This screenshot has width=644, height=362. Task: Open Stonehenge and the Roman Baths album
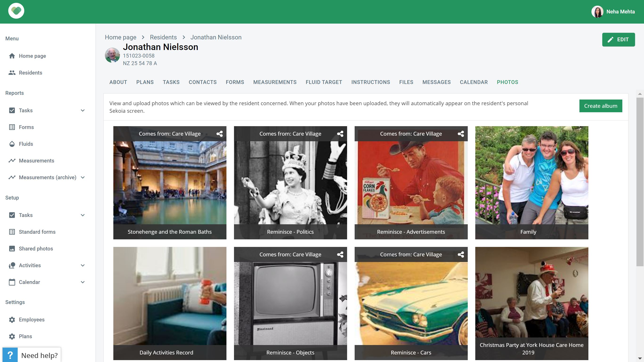[170, 183]
